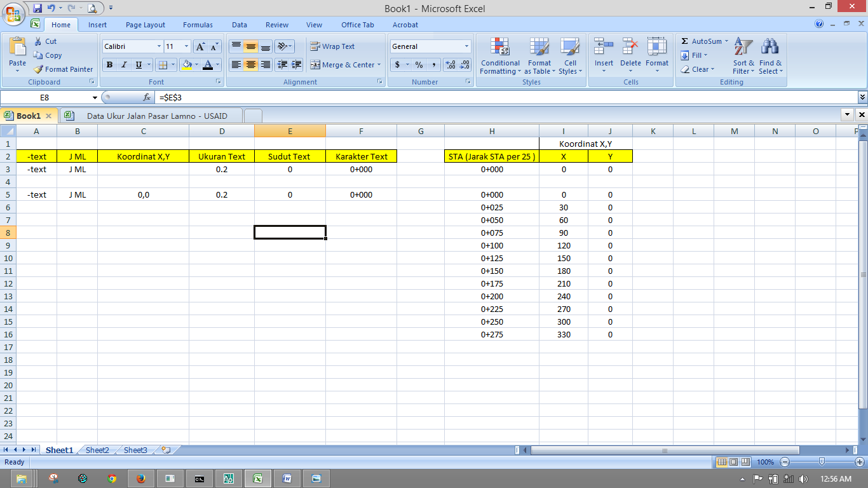Open the fill color yellow swatch
The image size is (868, 488).
(x=186, y=65)
